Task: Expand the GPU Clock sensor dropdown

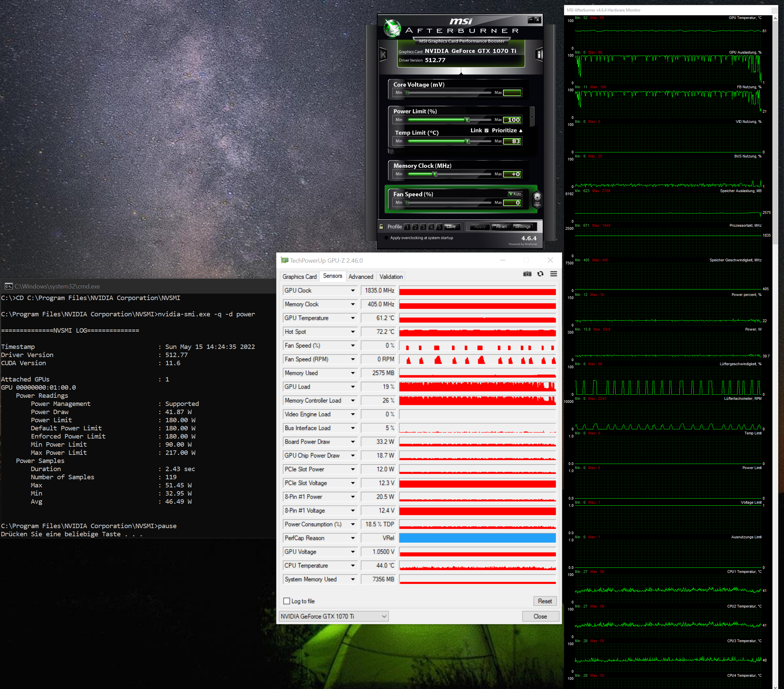Action: coord(353,291)
